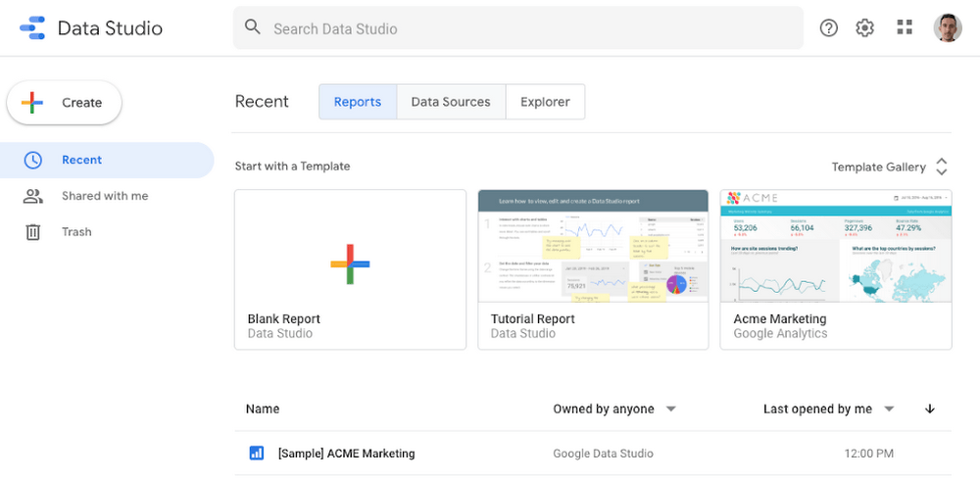Viewport: 980px width, 481px height.
Task: Open the Tutorial Report template thumbnail
Action: click(x=593, y=246)
